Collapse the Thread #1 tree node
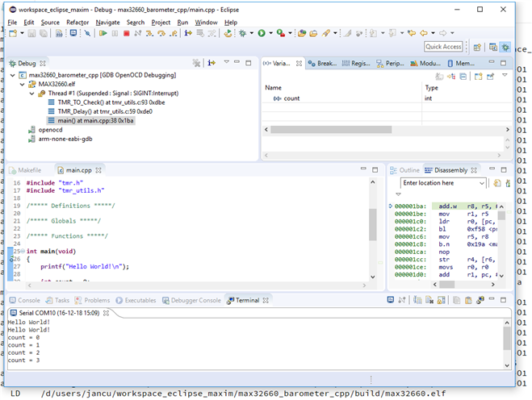 (x=31, y=93)
